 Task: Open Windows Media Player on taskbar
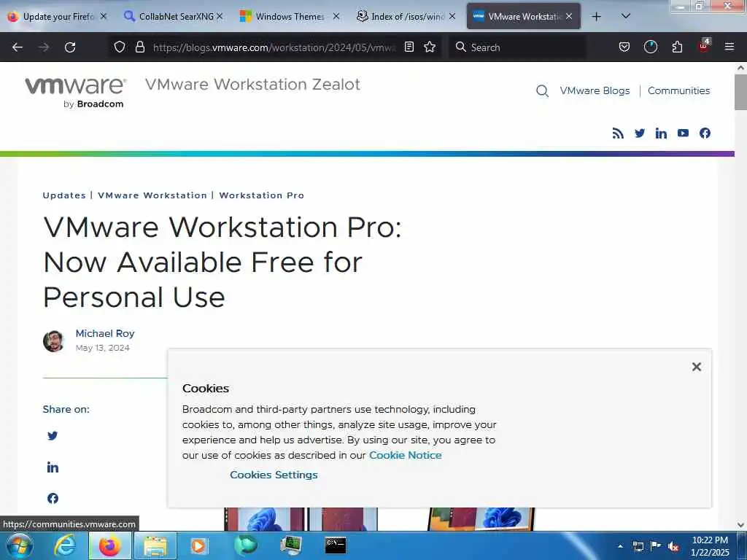tap(198, 546)
